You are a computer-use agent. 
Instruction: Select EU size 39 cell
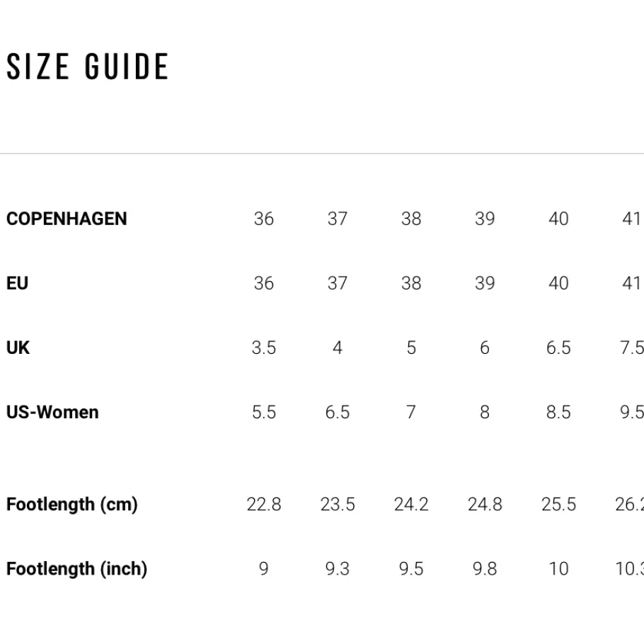485,283
